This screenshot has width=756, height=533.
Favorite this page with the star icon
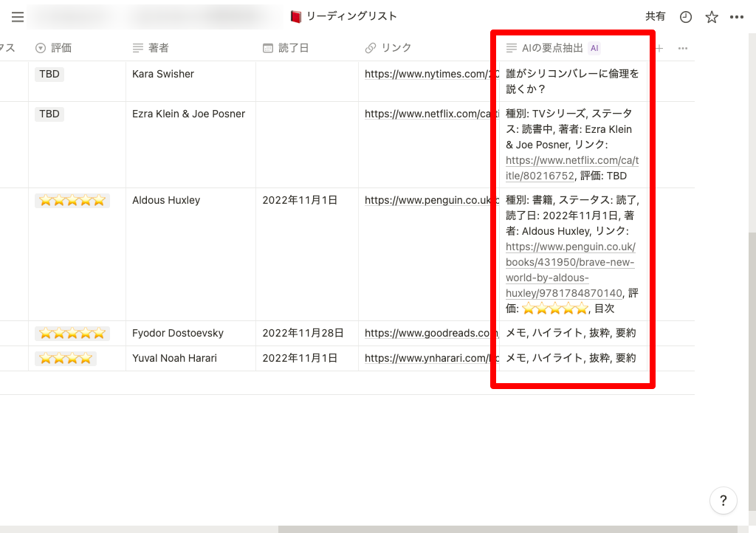(x=712, y=17)
